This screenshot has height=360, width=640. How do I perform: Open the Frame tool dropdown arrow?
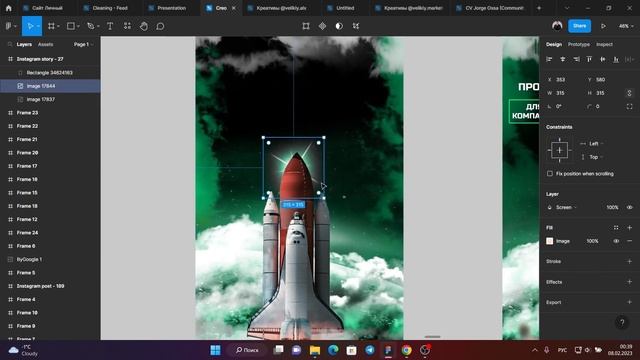[x=58, y=26]
